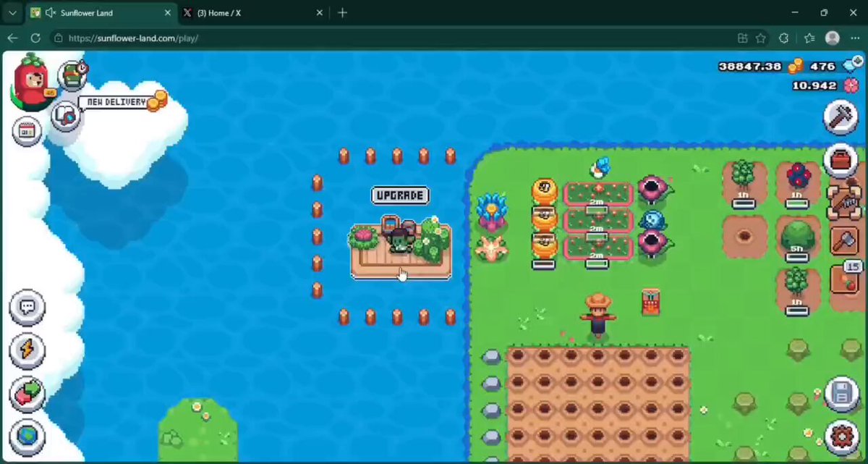
Task: Reload the sunflower-land.com page
Action: [35, 38]
